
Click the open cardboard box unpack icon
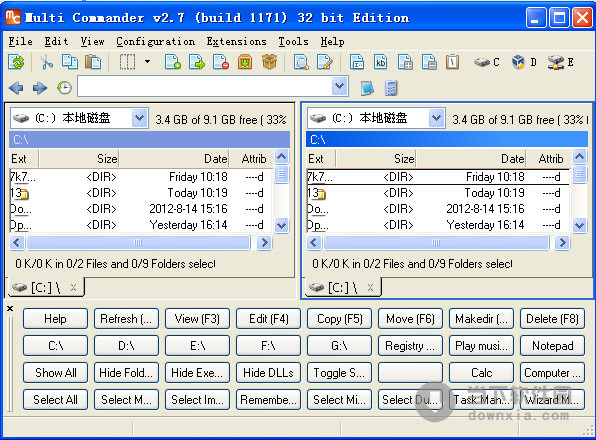[269, 62]
